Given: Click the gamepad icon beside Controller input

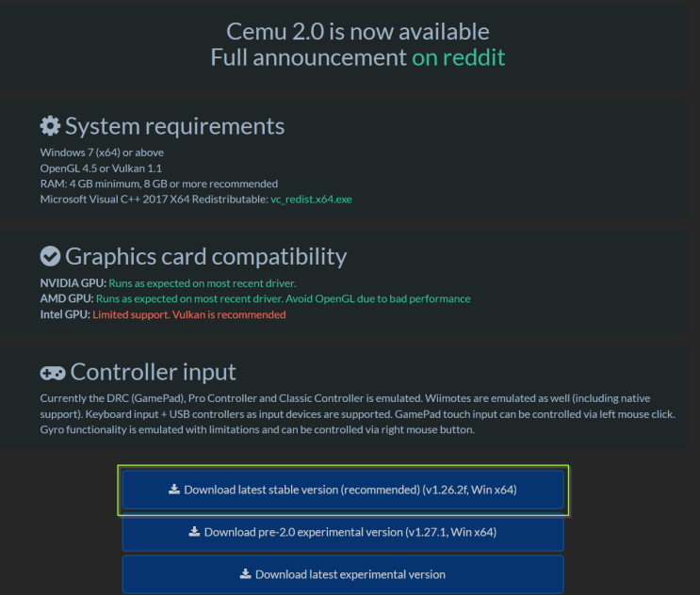Looking at the screenshot, I should [53, 372].
